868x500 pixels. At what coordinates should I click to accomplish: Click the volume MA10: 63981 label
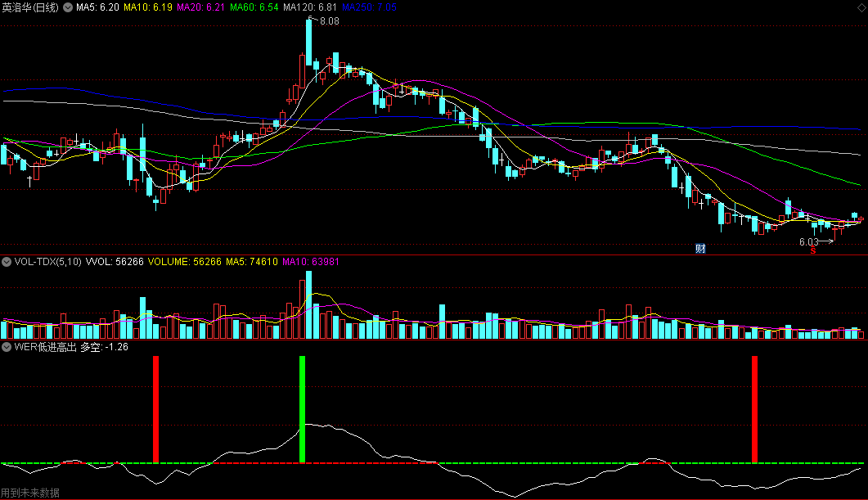point(311,261)
